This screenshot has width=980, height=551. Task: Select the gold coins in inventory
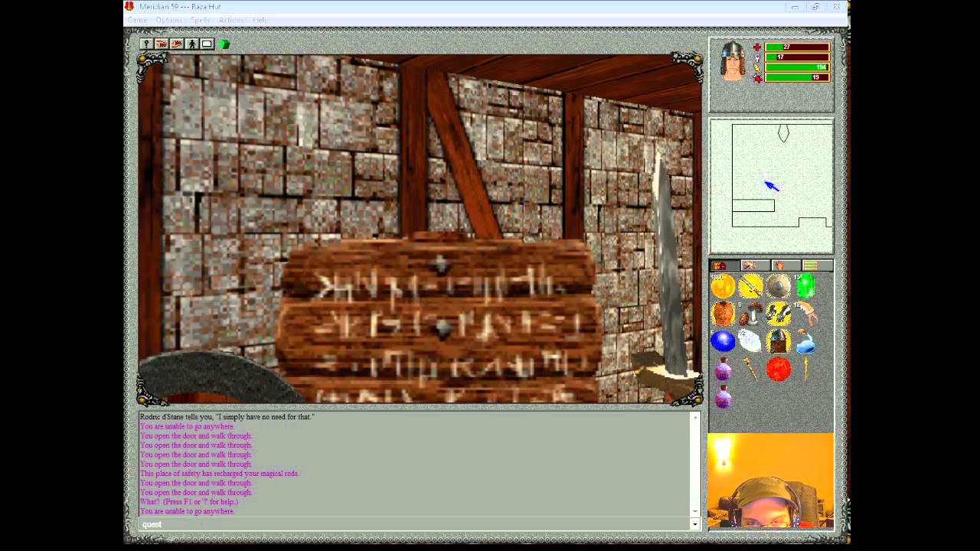tap(723, 286)
